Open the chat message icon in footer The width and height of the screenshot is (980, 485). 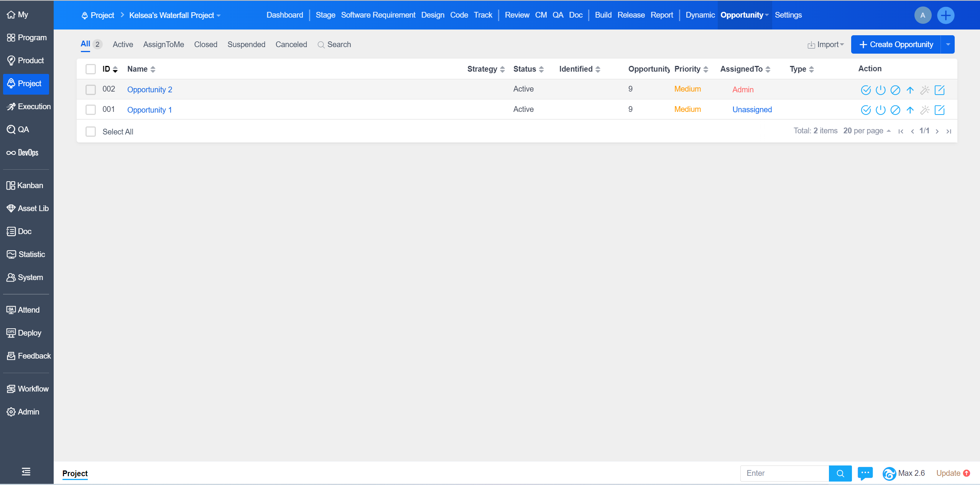tap(865, 473)
